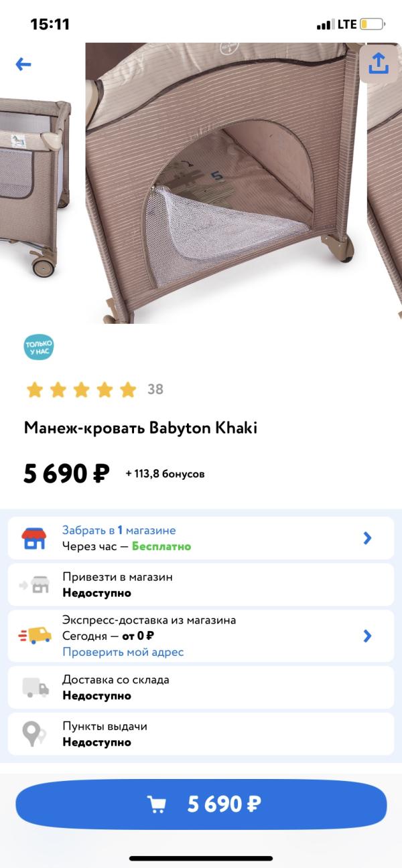The image size is (402, 868).
Task: Expand store pickup options chevron
Action: click(367, 538)
